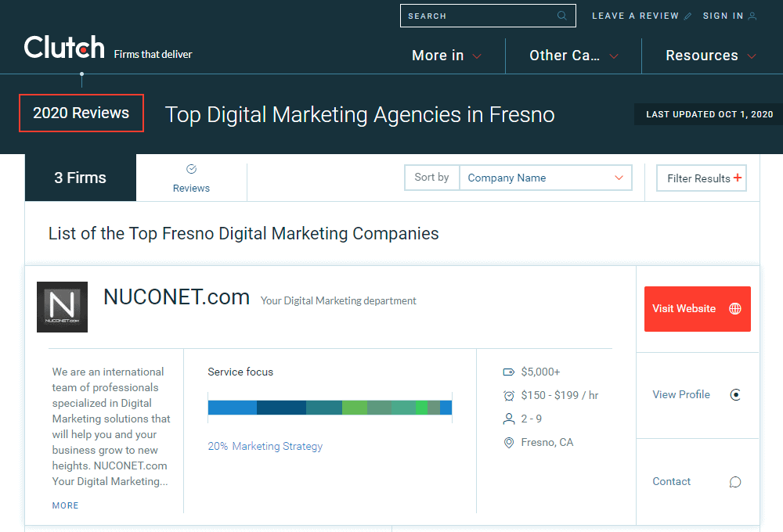Click the dark navy service focus segment
This screenshot has height=532, width=783.
tap(281, 408)
